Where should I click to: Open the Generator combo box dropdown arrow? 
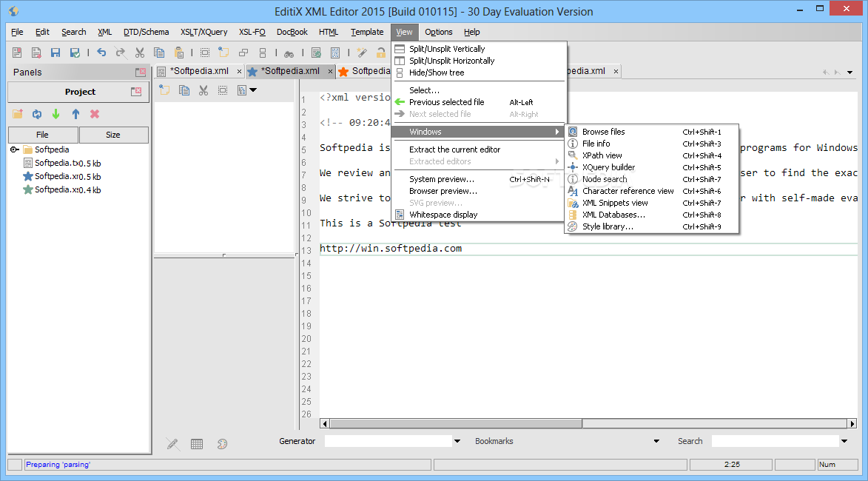tap(457, 441)
